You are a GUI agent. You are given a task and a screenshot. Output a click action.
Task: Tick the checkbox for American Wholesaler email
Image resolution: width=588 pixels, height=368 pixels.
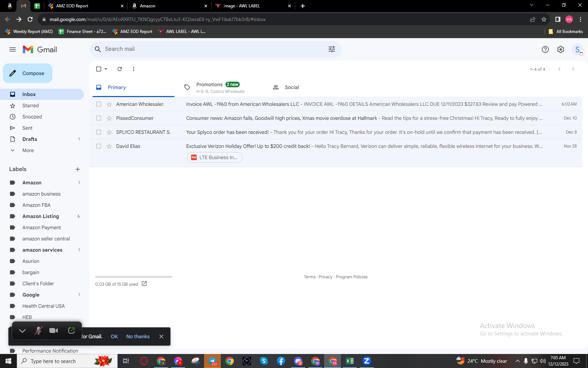click(99, 104)
